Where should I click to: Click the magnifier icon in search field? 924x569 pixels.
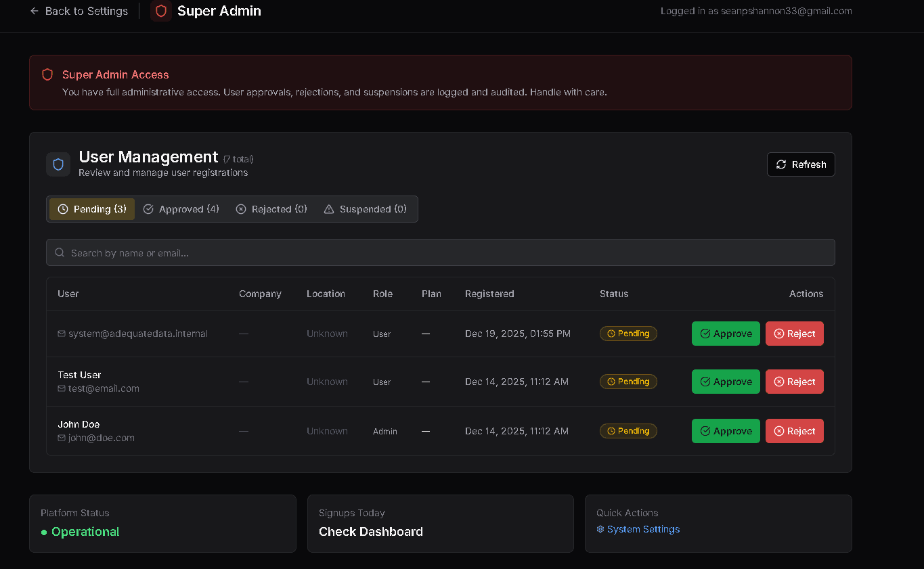click(60, 252)
